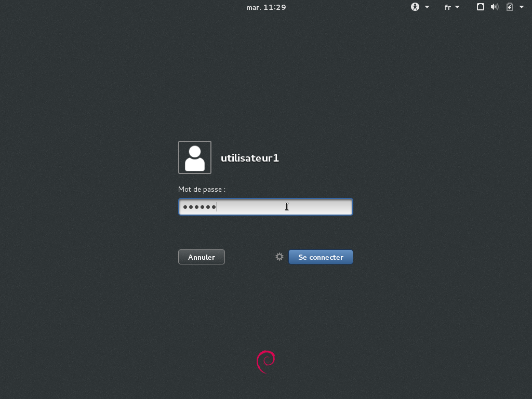
Task: Open session options gear icon
Action: point(280,257)
